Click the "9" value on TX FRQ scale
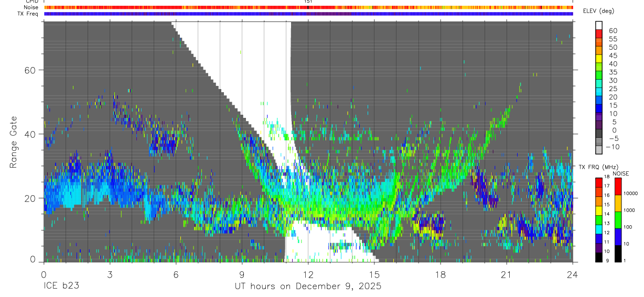Image resolution: width=644 pixels, height=297 pixels. pos(607,261)
